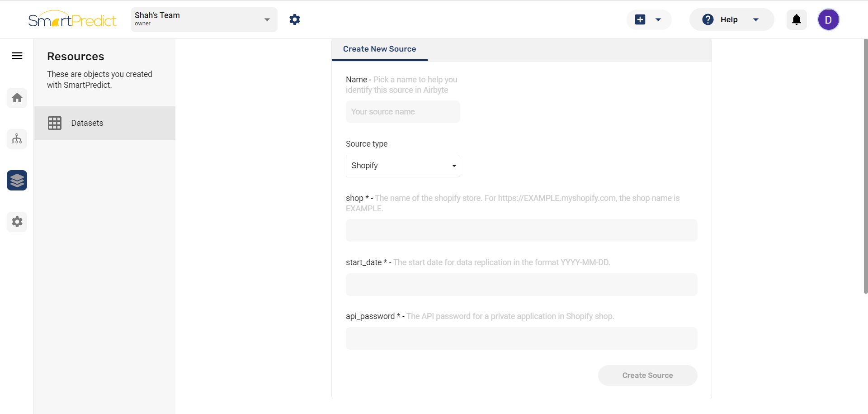Click the Help button label

[729, 19]
